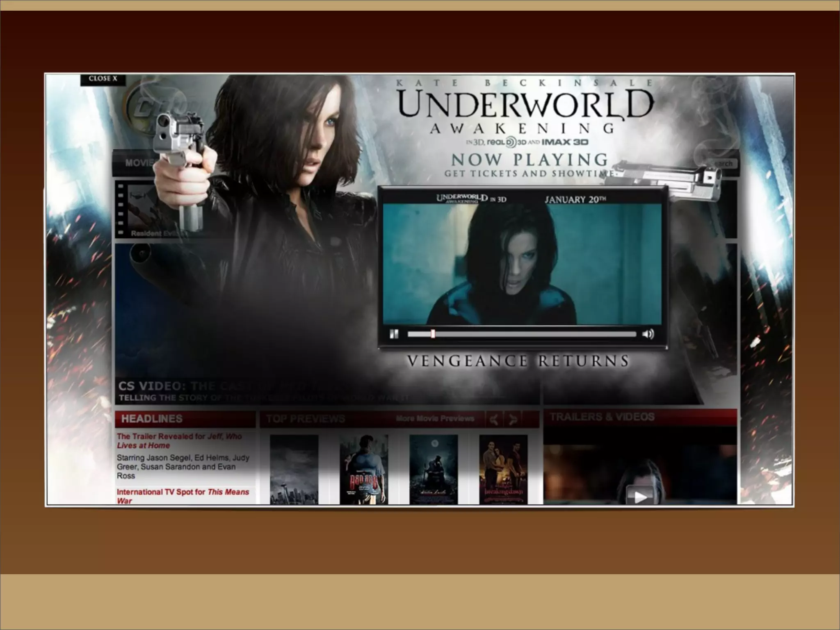Image resolution: width=840 pixels, height=630 pixels.
Task: Go to next Top Previews with right arrow
Action: point(513,419)
